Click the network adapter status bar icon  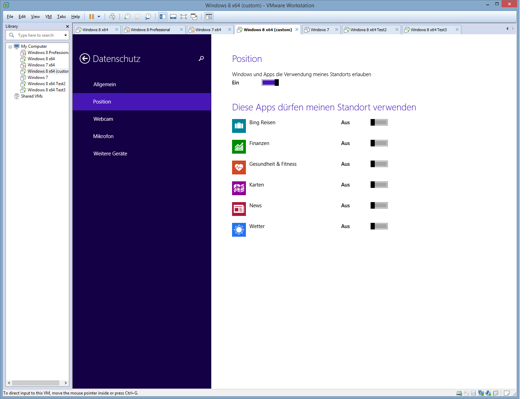click(481, 393)
